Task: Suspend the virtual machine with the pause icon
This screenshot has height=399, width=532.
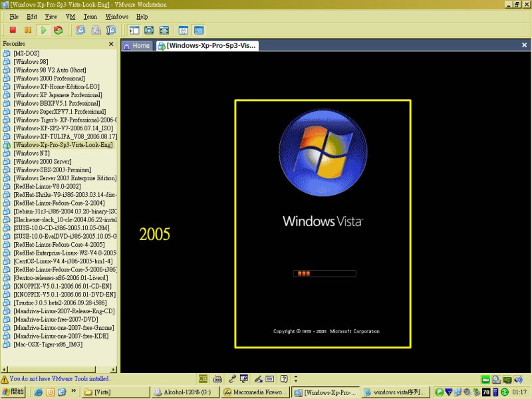Action: (28, 30)
